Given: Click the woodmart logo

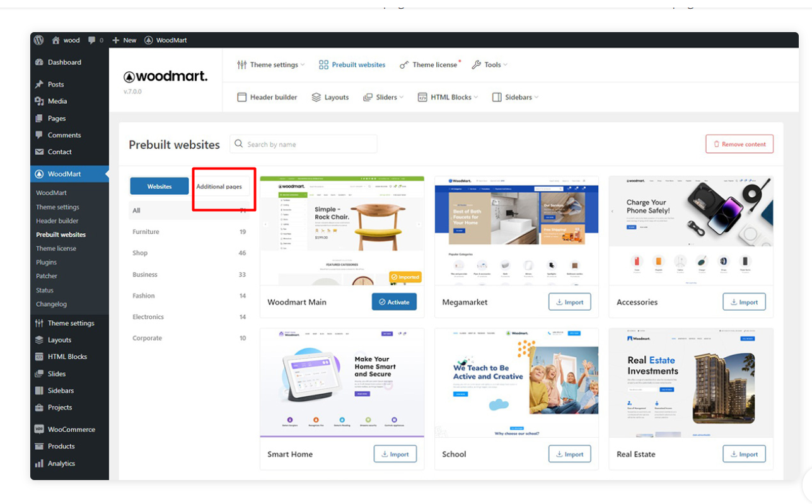Looking at the screenshot, I should point(165,77).
